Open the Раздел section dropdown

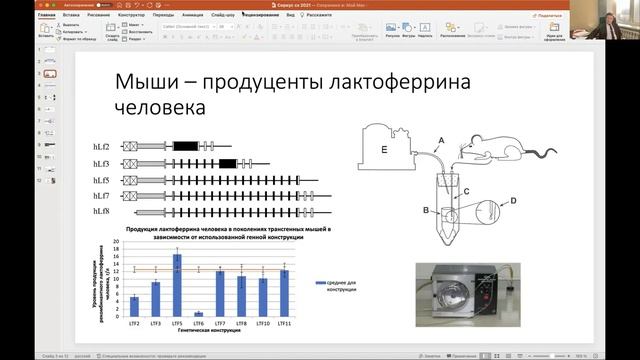pos(133,39)
